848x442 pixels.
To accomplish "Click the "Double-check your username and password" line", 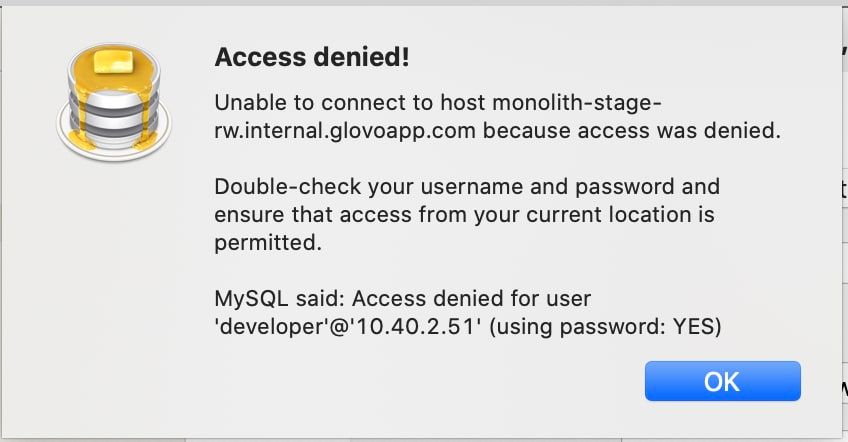I will coord(467,187).
